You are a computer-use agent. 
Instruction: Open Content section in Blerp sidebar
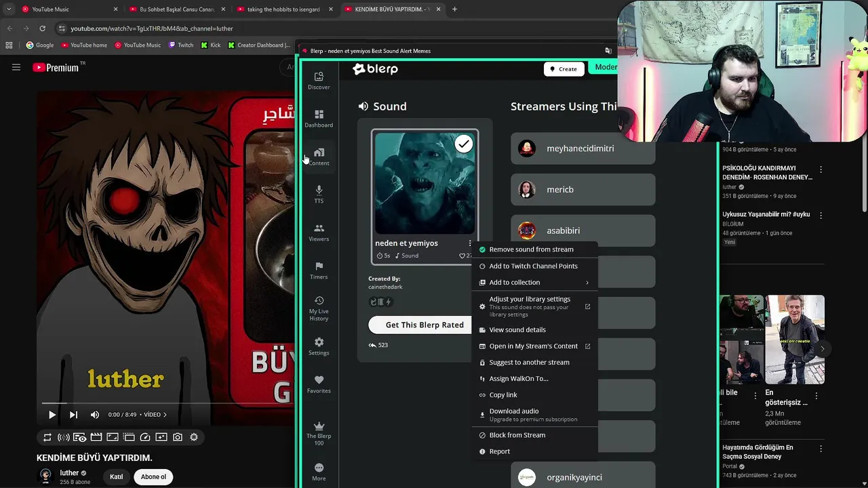coord(319,156)
